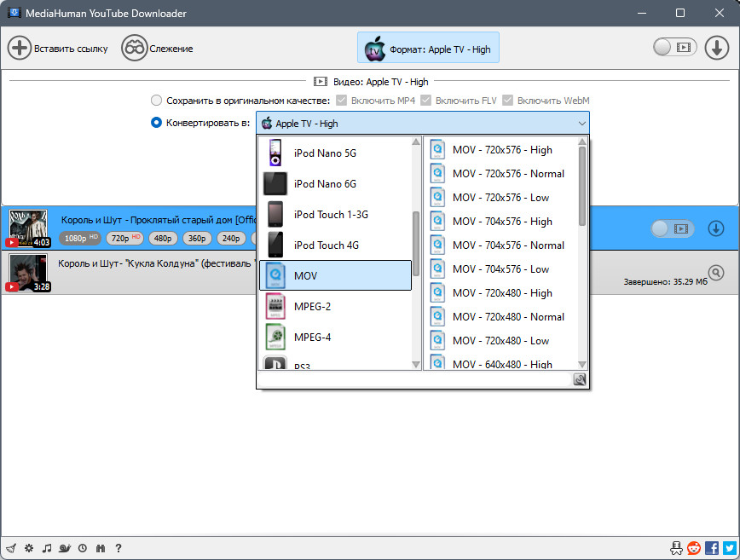Select 720p HD quality badge
This screenshot has height=560, width=740.
(125, 239)
